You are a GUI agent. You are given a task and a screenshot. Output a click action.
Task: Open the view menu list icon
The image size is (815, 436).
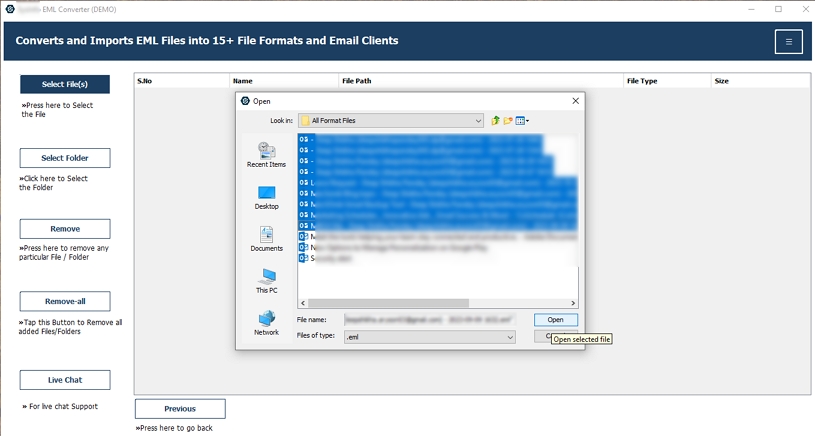[x=522, y=121]
